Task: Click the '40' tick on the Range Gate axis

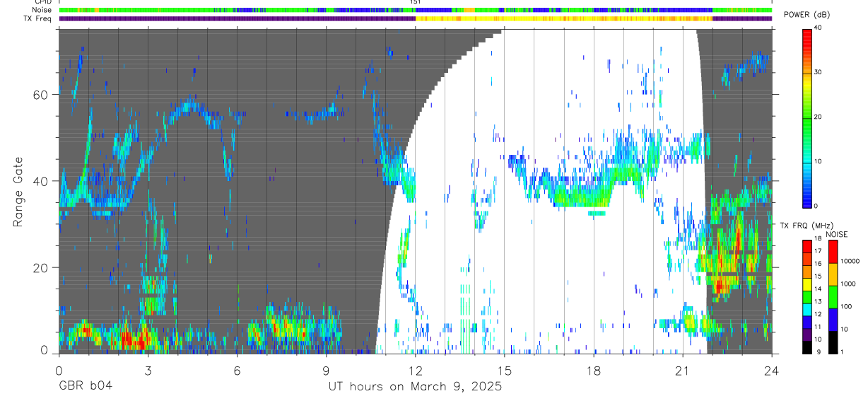Action: 41,181
